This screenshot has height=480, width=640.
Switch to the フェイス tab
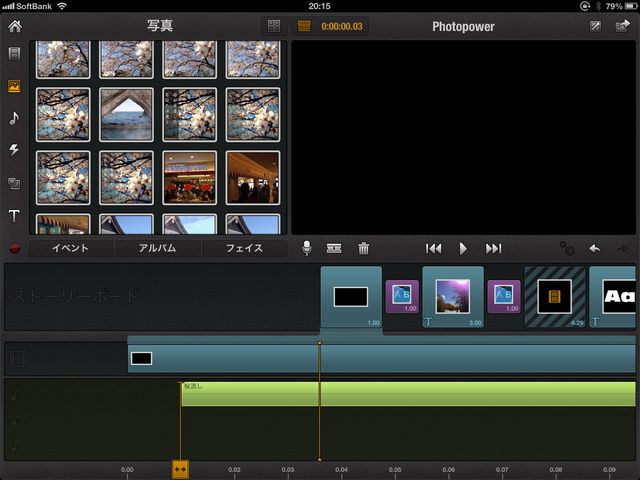coord(243,248)
